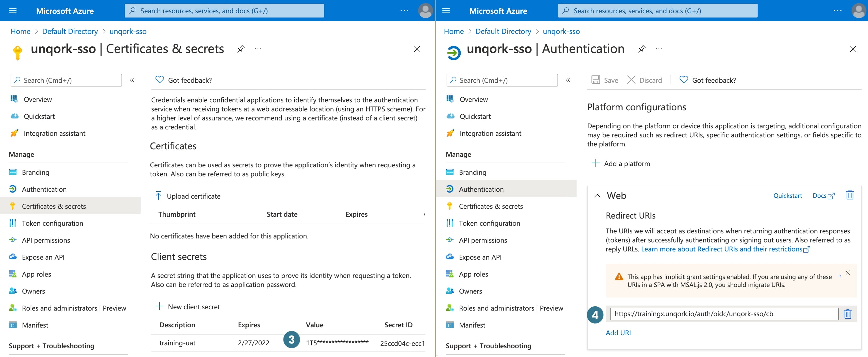
Task: Close the Authentication blade
Action: pyautogui.click(x=853, y=49)
